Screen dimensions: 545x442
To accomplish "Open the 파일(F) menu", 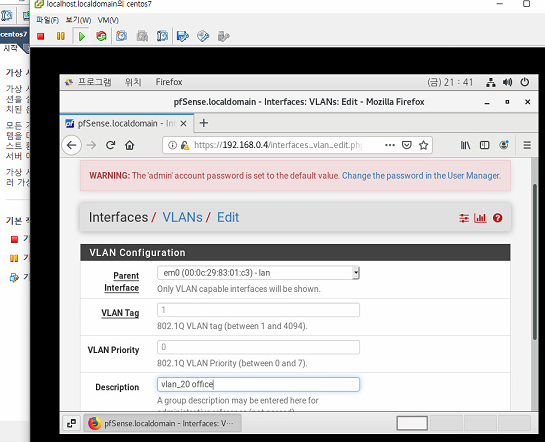I will point(47,20).
